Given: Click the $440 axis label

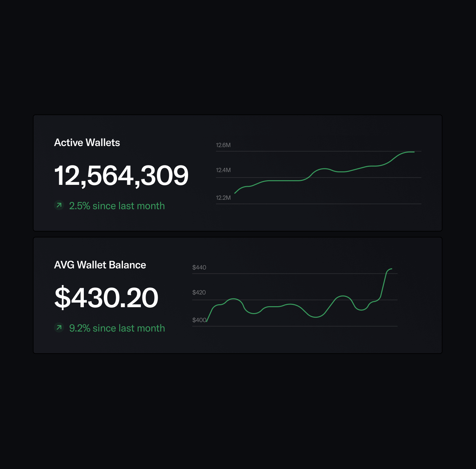Looking at the screenshot, I should (x=199, y=267).
